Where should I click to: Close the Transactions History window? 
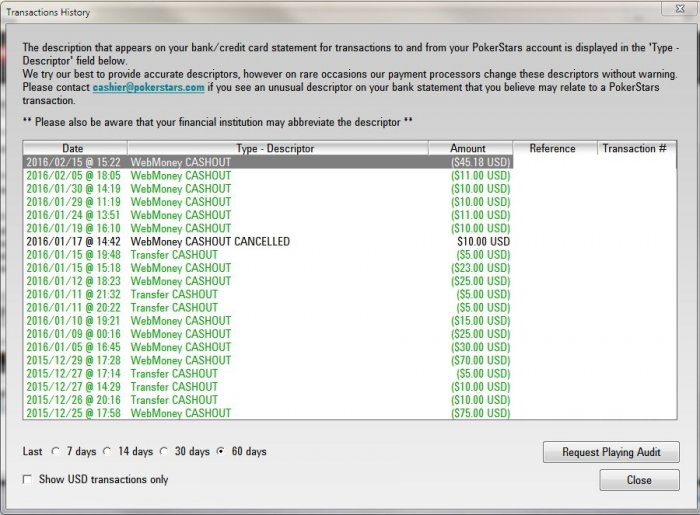pyautogui.click(x=680, y=8)
